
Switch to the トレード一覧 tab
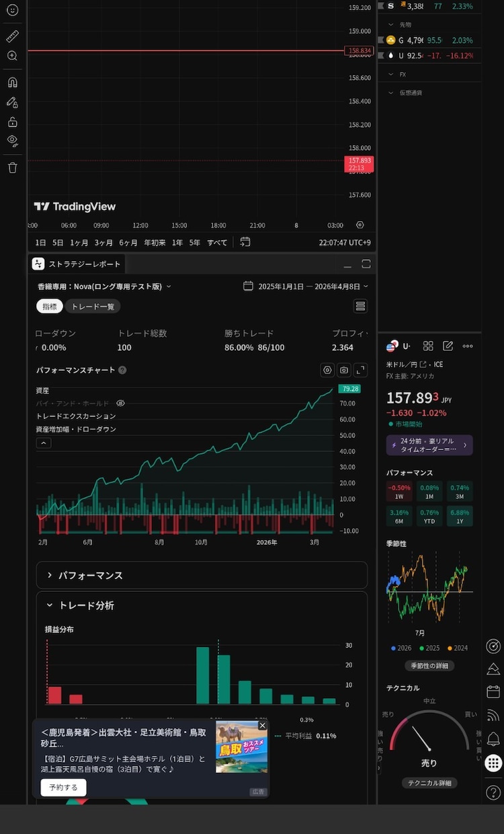93,306
